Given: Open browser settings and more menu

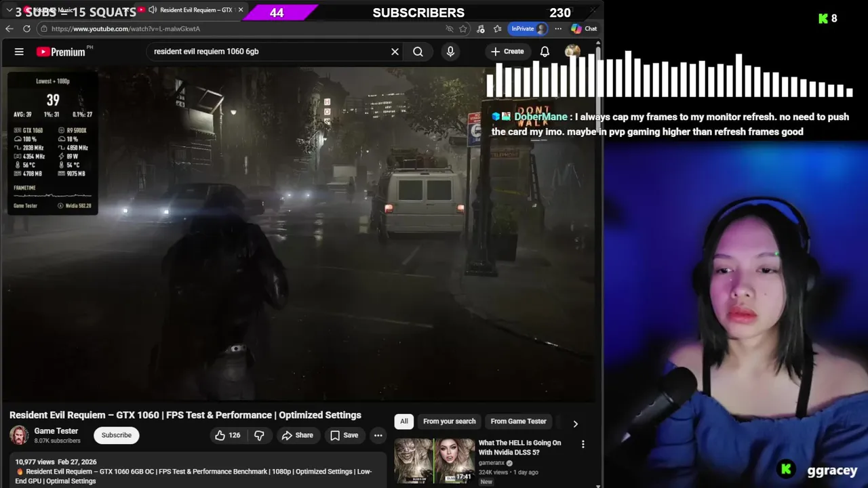Looking at the screenshot, I should (x=558, y=28).
